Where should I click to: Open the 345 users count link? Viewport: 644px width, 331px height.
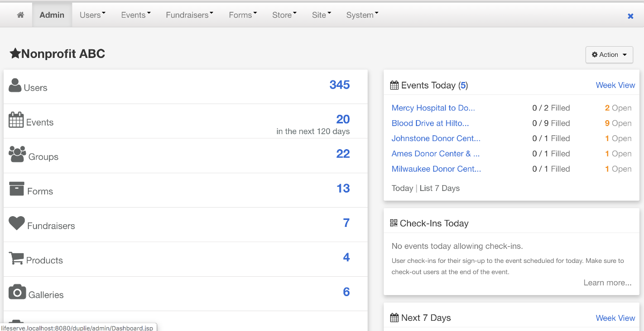tap(340, 85)
